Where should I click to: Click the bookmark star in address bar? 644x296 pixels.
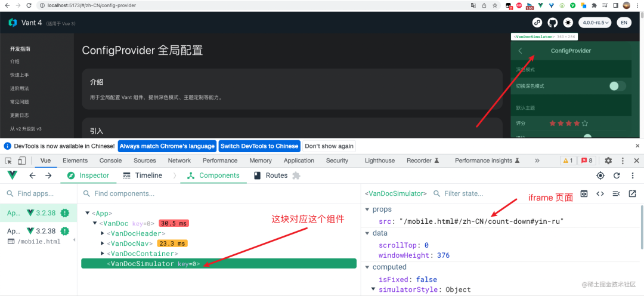495,5
